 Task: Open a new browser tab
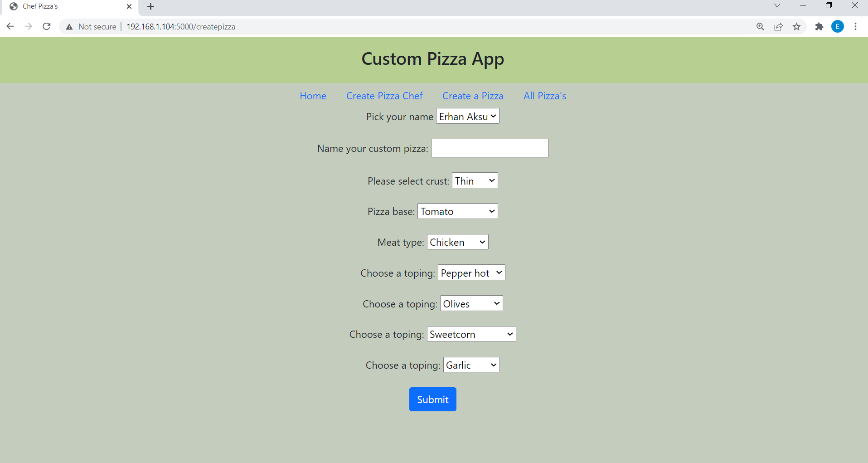pos(150,7)
